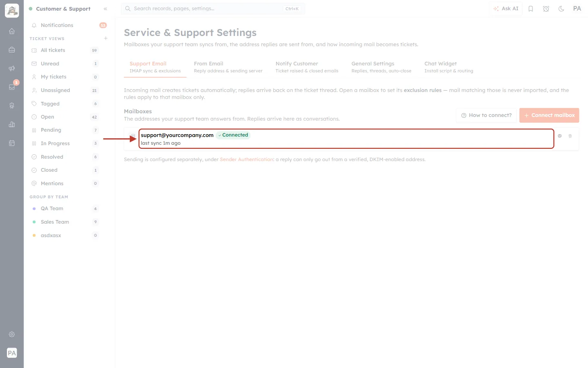Open the Mentions view
This screenshot has height=368, width=588.
pyautogui.click(x=65, y=184)
